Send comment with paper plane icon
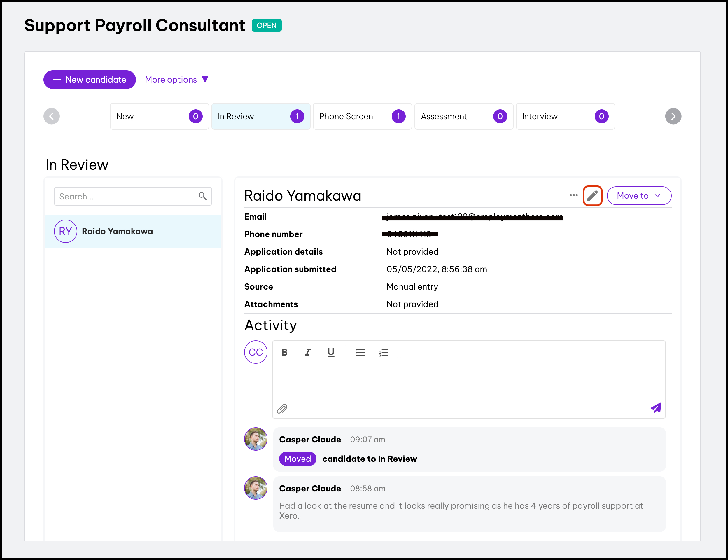This screenshot has height=560, width=728. 656,407
